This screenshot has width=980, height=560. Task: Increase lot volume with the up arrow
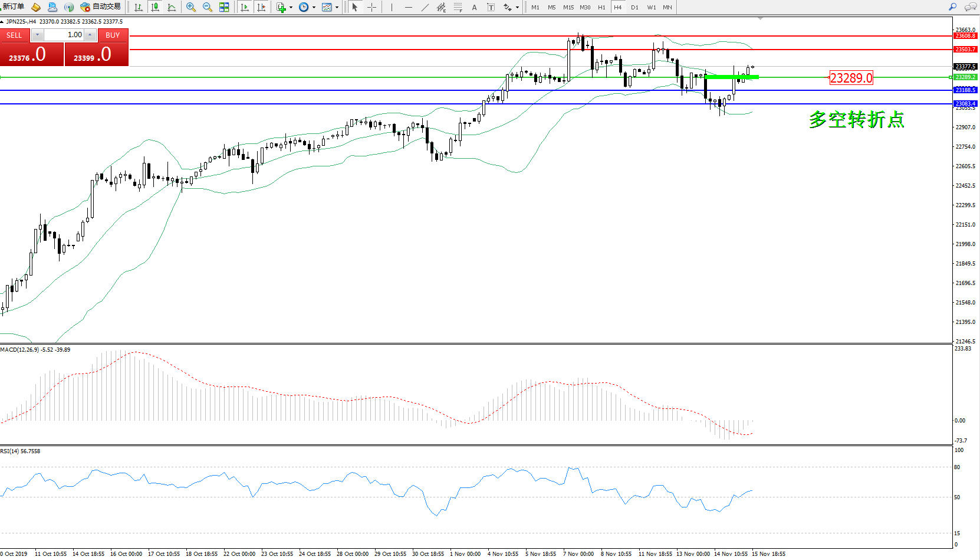90,35
